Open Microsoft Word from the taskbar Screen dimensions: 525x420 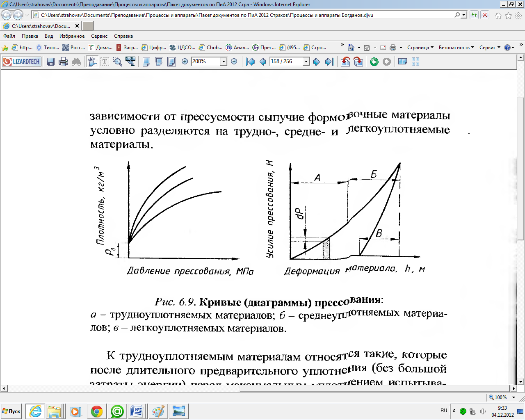click(137, 411)
